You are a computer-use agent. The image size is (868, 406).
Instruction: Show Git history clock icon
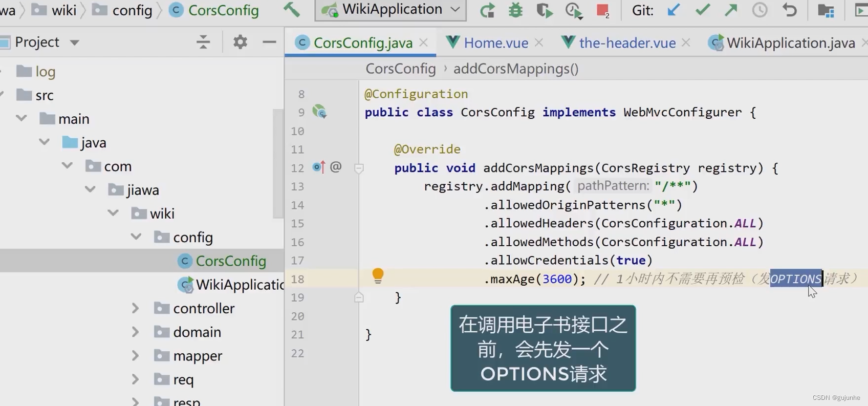tap(759, 10)
